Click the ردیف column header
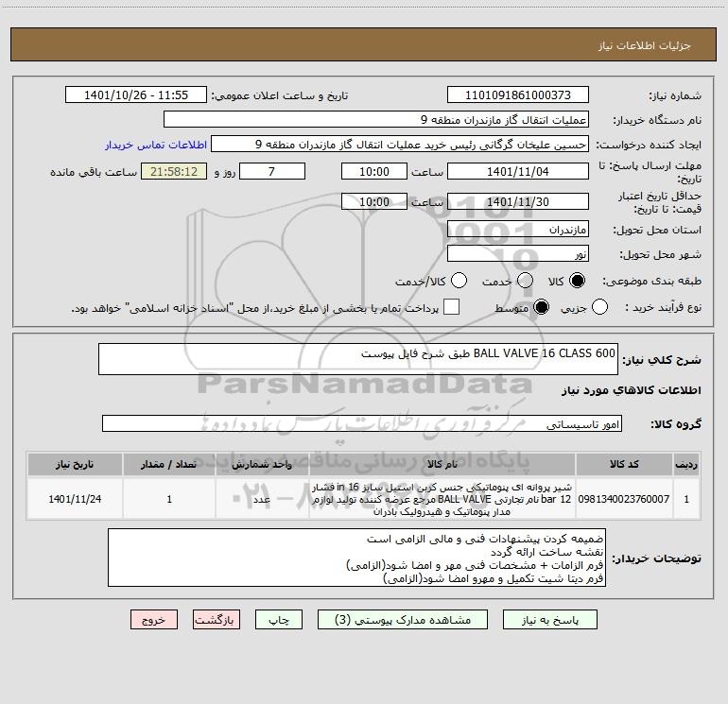The height and width of the screenshot is (704, 728). pos(686,464)
